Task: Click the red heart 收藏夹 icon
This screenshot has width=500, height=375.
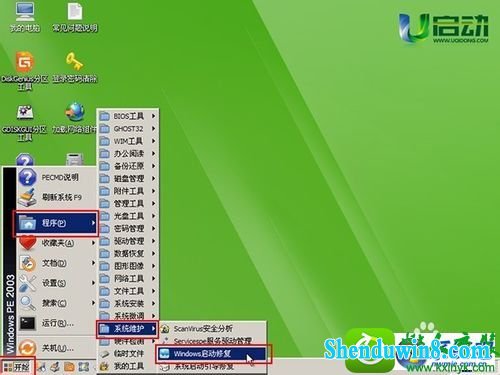Action: (27, 243)
